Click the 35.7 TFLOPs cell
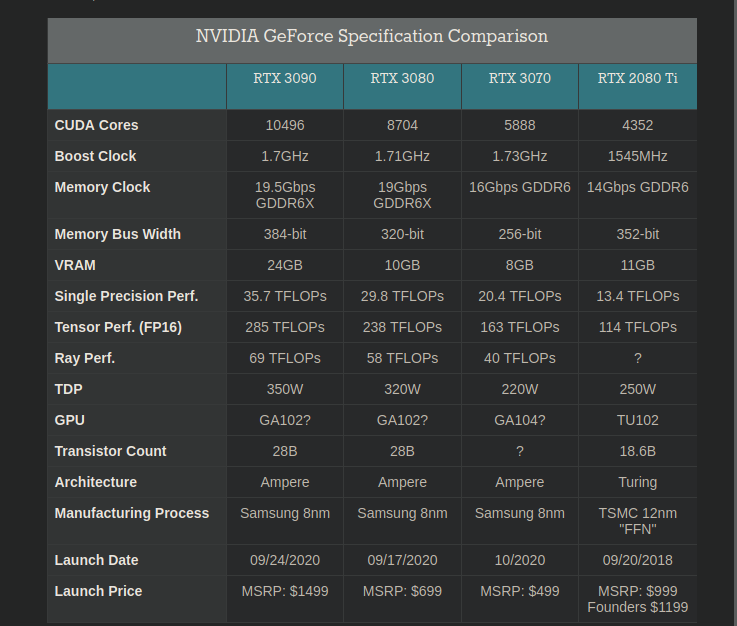This screenshot has width=737, height=626. click(x=285, y=296)
